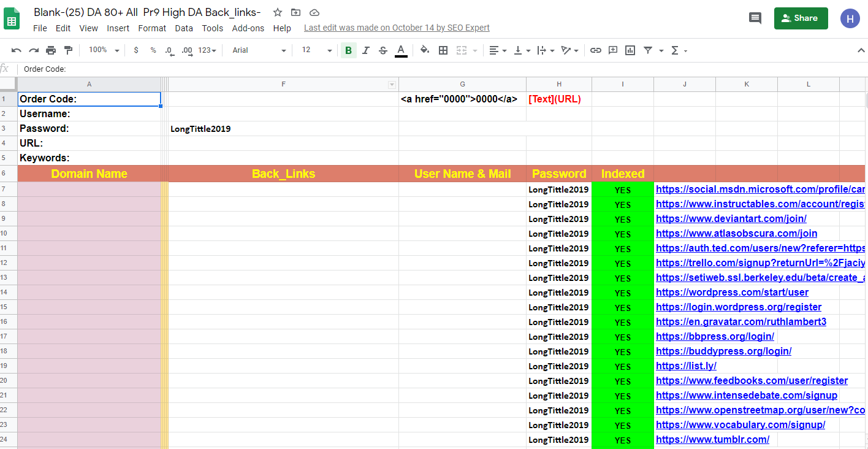Follow the wordpress.com start user link
The height and width of the screenshot is (449, 868).
(732, 292)
